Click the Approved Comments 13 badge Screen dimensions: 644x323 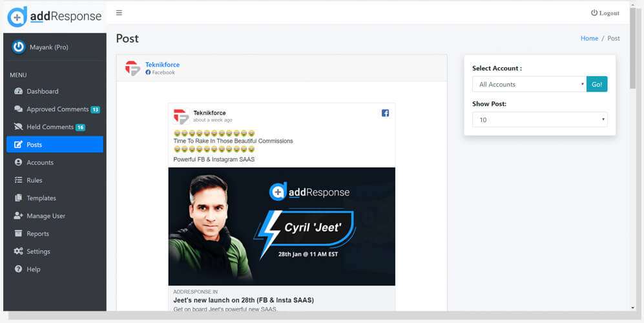[x=96, y=110]
